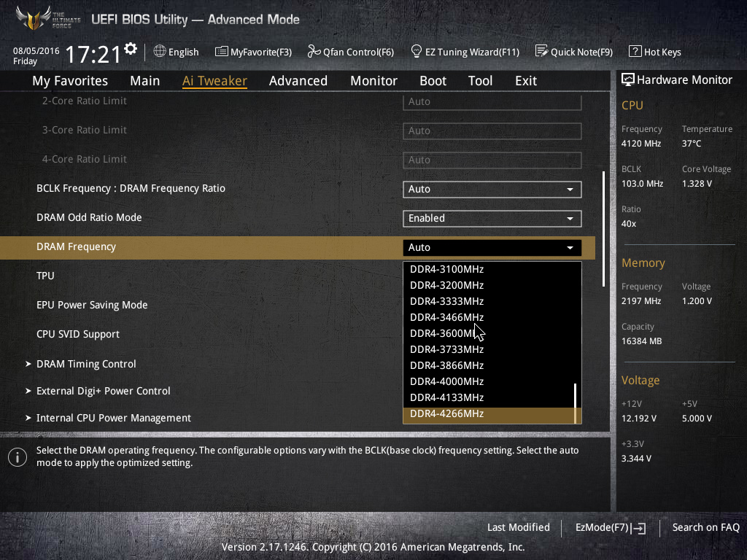Click the MyFavorite list icon

point(221,52)
